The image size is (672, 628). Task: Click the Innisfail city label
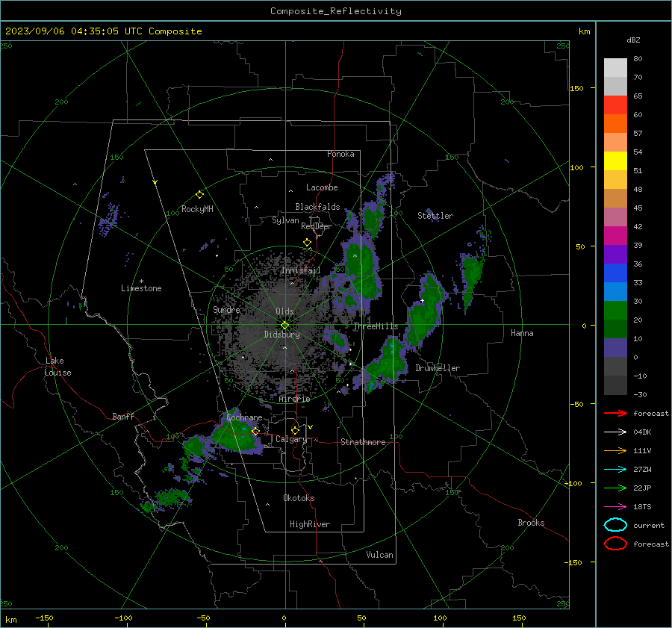pos(300,270)
